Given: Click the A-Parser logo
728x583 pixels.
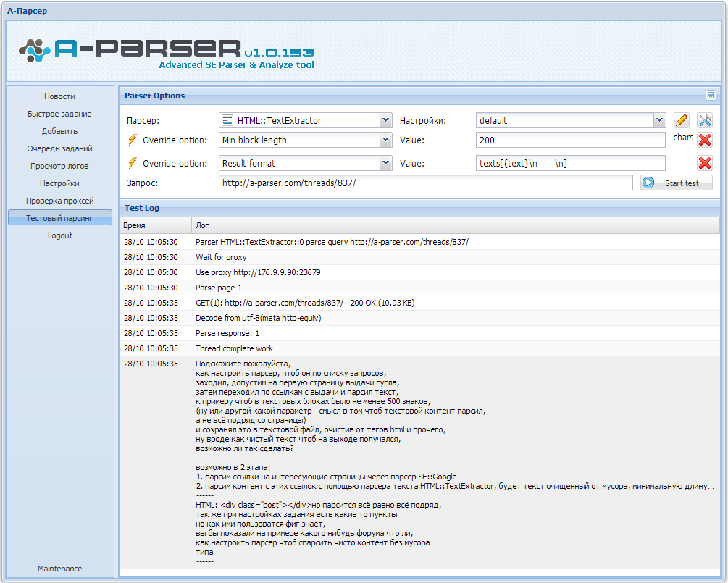Looking at the screenshot, I should 166,52.
